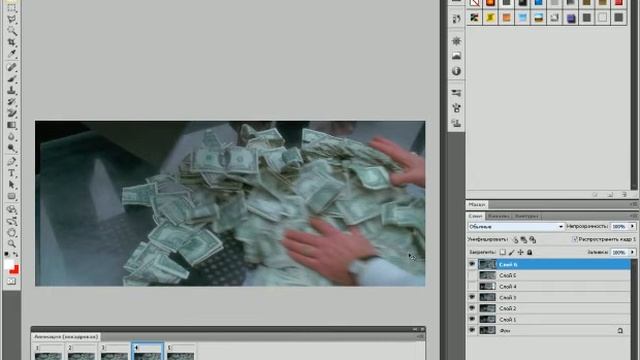Toggle lock all padlock icon
The height and width of the screenshot is (360, 640).
pyautogui.click(x=529, y=252)
